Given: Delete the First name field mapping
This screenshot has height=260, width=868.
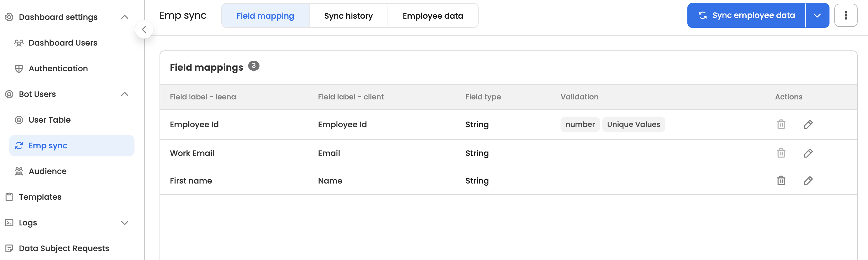Looking at the screenshot, I should click(781, 181).
